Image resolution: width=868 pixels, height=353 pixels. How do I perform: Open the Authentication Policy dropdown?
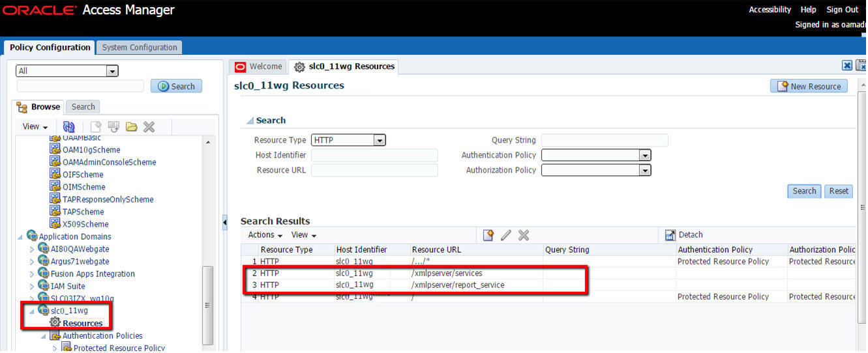click(x=645, y=156)
